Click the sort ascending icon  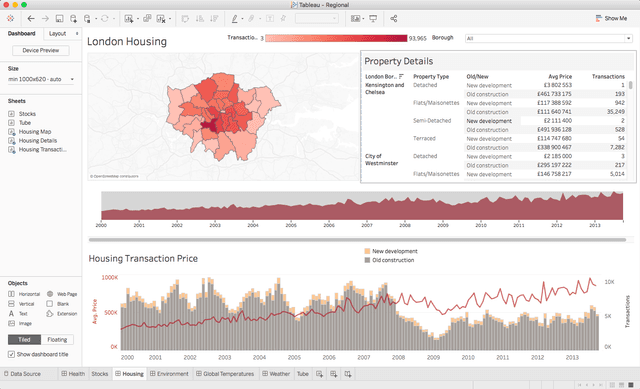coord(200,18)
